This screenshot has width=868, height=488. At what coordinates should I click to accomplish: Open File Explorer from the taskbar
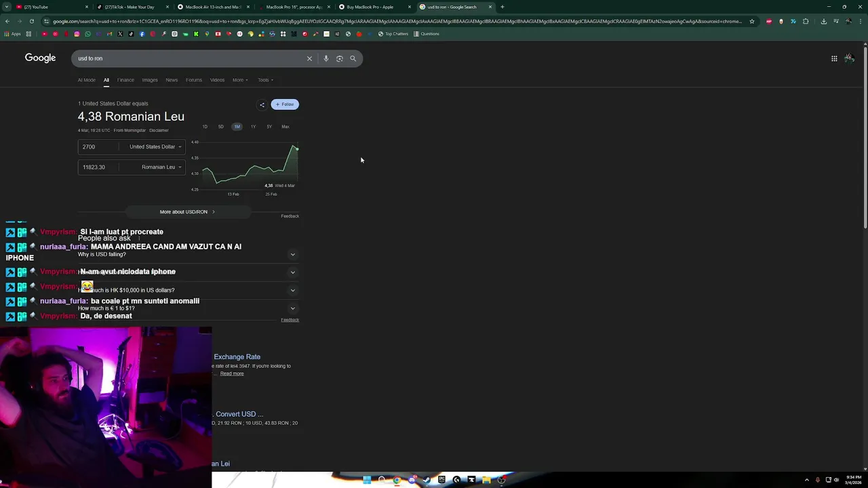[x=486, y=480]
